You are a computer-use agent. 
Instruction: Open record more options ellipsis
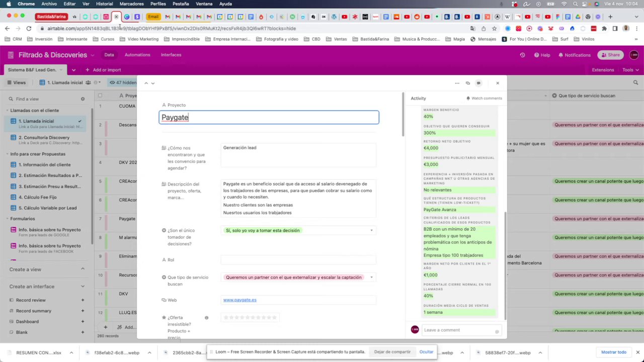tap(457, 83)
